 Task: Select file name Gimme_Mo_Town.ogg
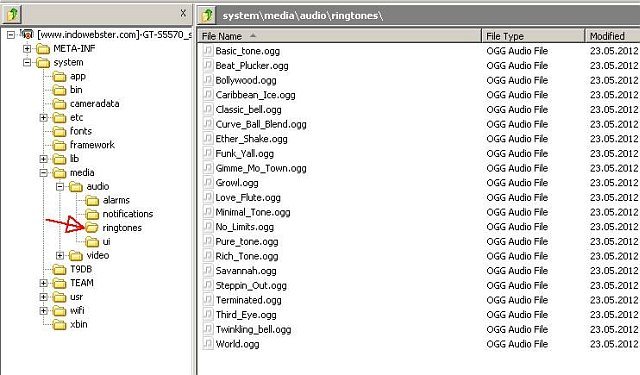click(261, 169)
